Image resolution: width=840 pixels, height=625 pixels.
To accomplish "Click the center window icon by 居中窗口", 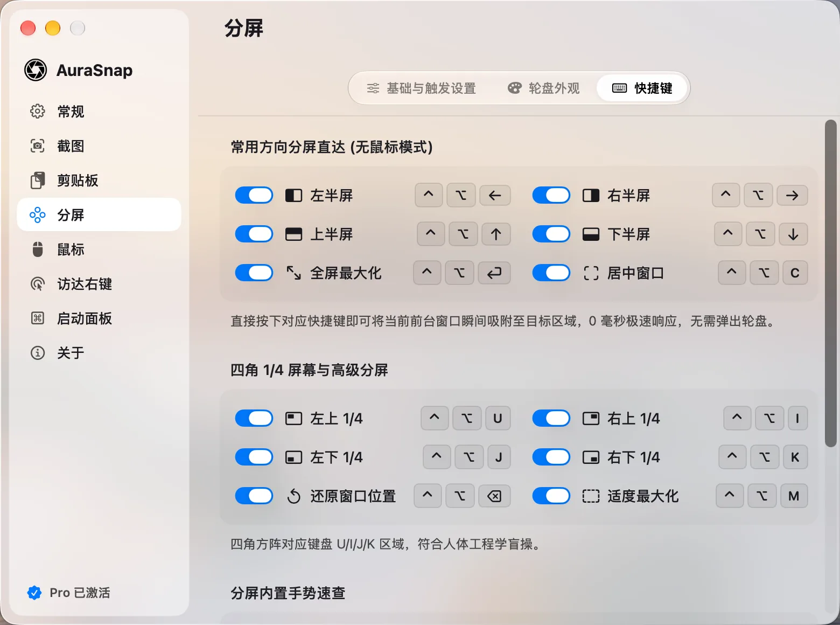I will tap(591, 273).
